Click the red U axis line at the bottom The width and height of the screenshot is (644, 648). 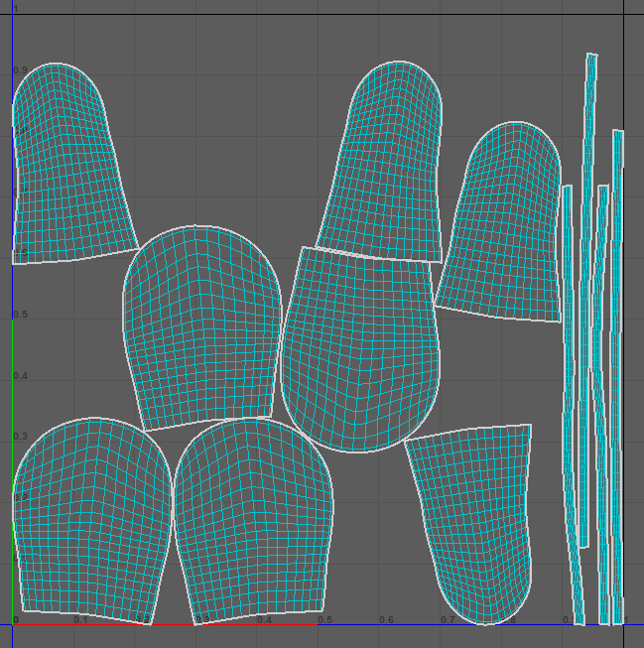[x=298, y=625]
